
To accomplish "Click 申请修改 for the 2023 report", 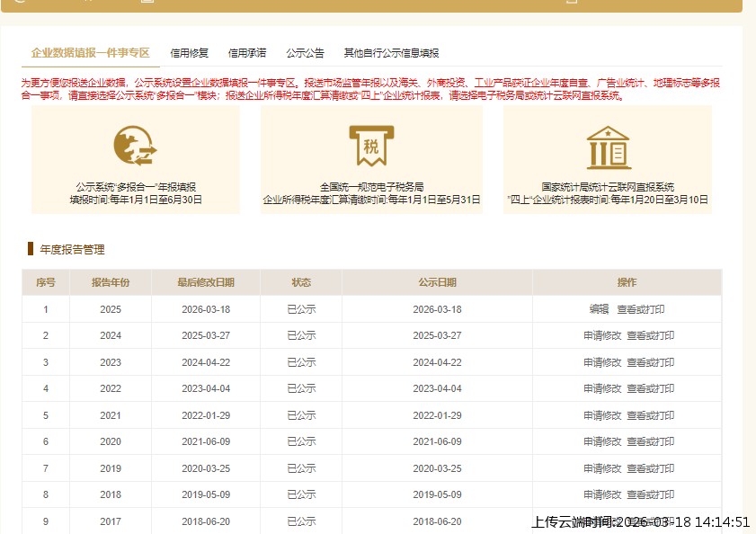I will click(x=601, y=362).
